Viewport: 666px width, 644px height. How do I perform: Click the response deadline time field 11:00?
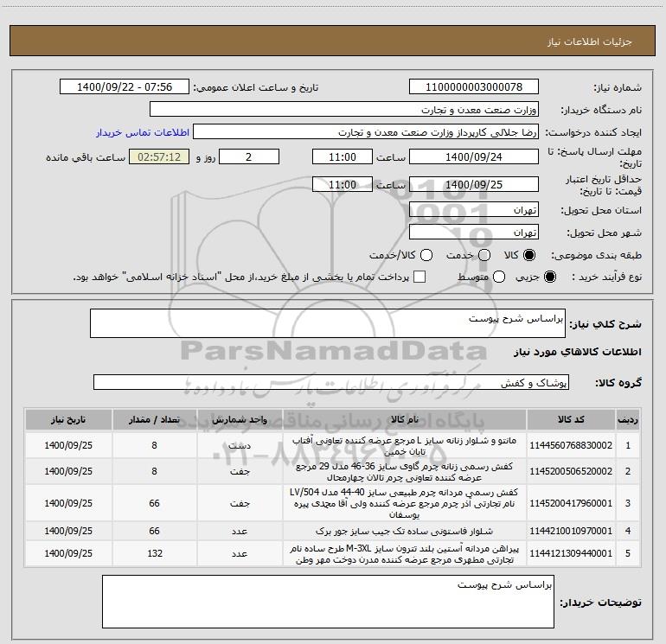(343, 156)
